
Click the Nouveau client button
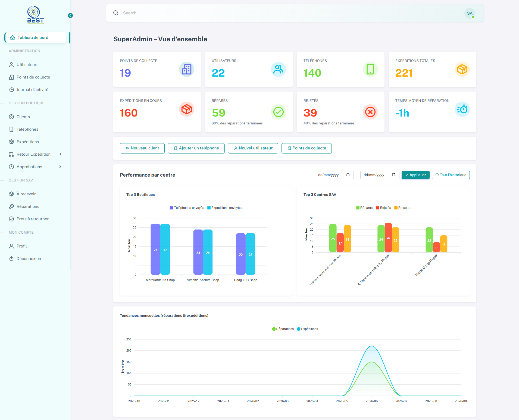coord(142,148)
